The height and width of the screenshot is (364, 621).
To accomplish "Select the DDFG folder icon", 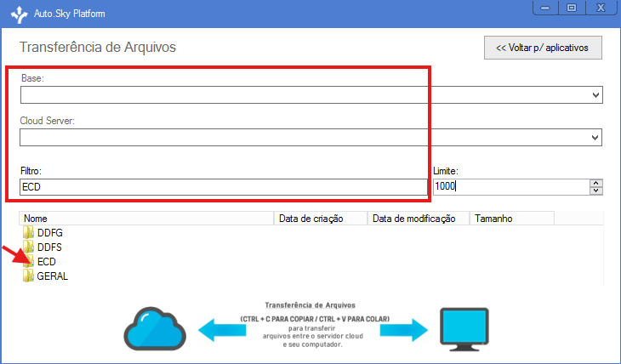I will 28,232.
